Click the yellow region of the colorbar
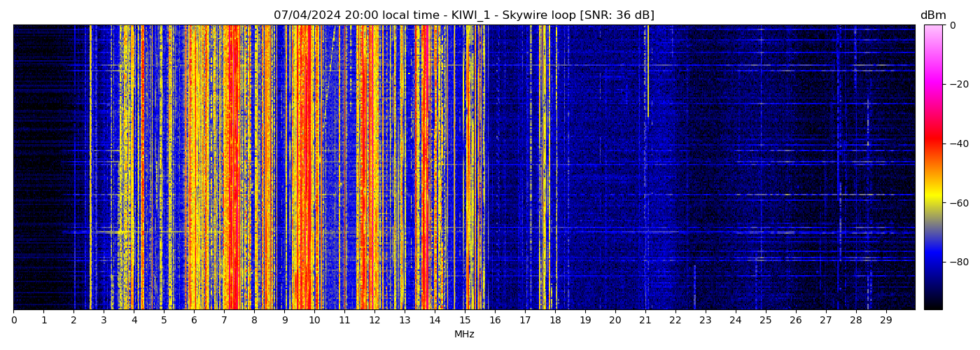This screenshot has height=350, width=980. click(933, 199)
